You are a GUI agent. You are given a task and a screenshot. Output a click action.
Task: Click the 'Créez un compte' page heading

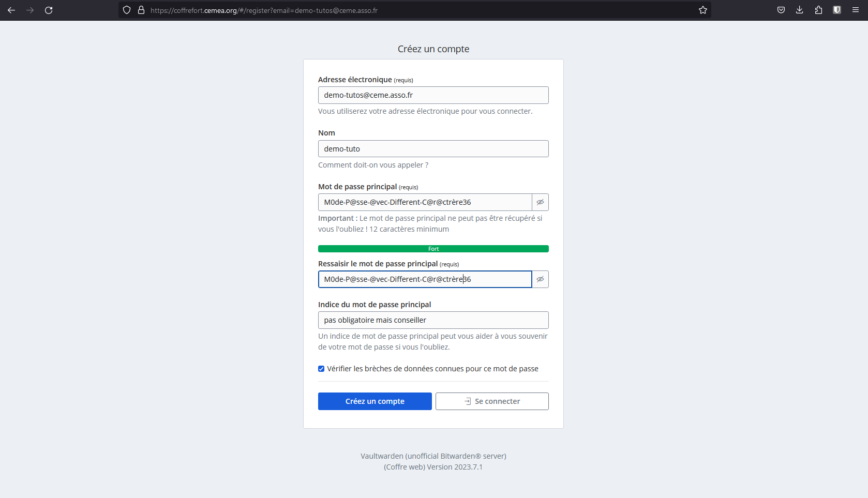click(433, 49)
